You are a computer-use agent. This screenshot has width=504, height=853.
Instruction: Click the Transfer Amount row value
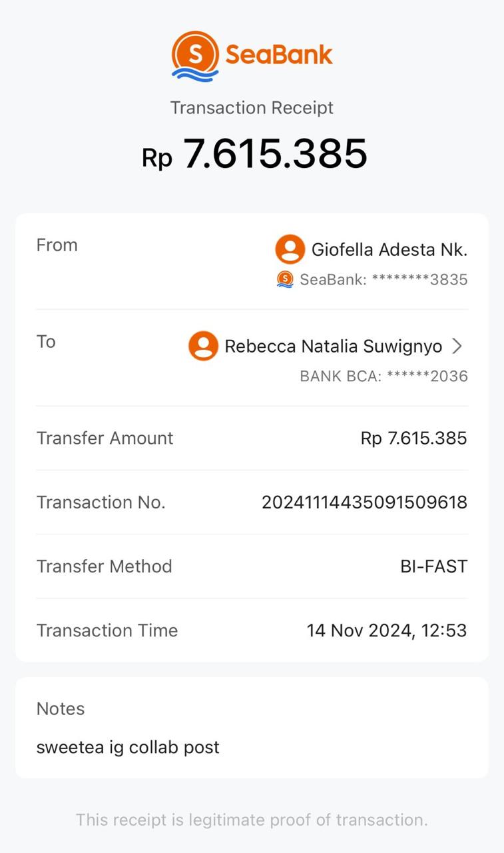[x=413, y=438]
